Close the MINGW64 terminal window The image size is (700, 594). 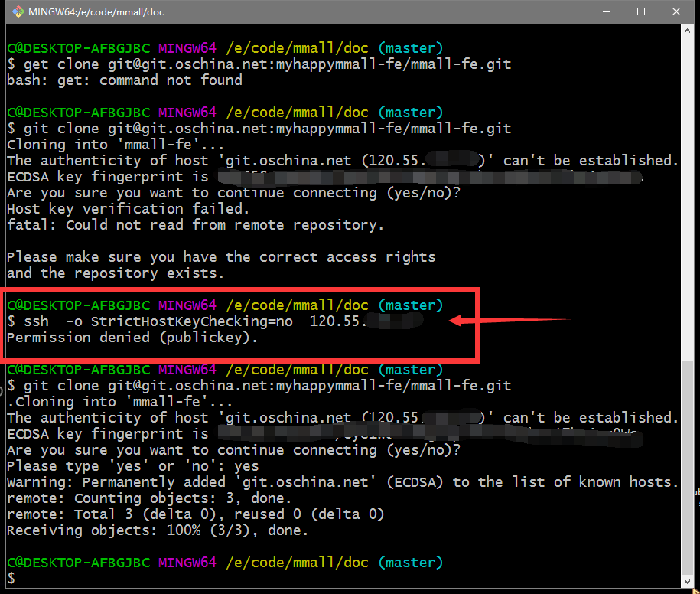[676, 12]
